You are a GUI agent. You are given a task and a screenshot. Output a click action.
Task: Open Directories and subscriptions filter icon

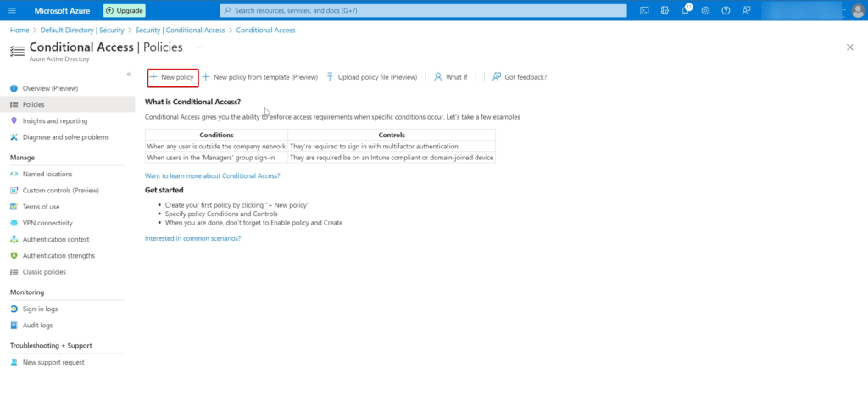coord(665,10)
